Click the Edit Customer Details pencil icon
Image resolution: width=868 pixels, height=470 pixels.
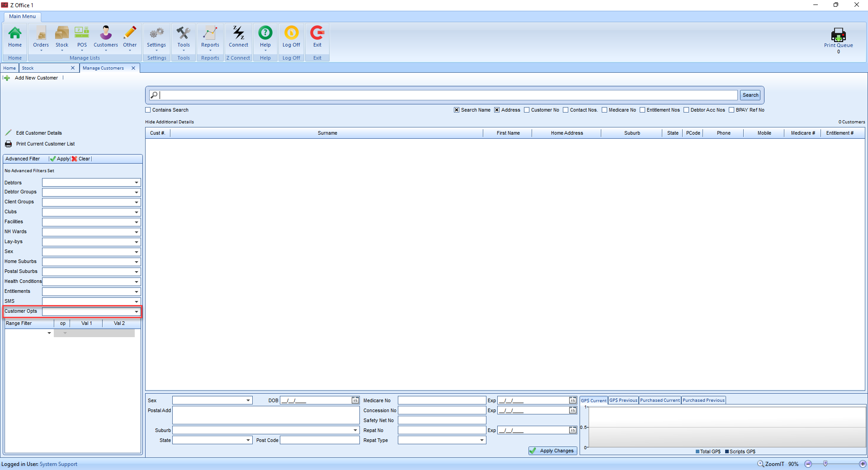pyautogui.click(x=8, y=133)
